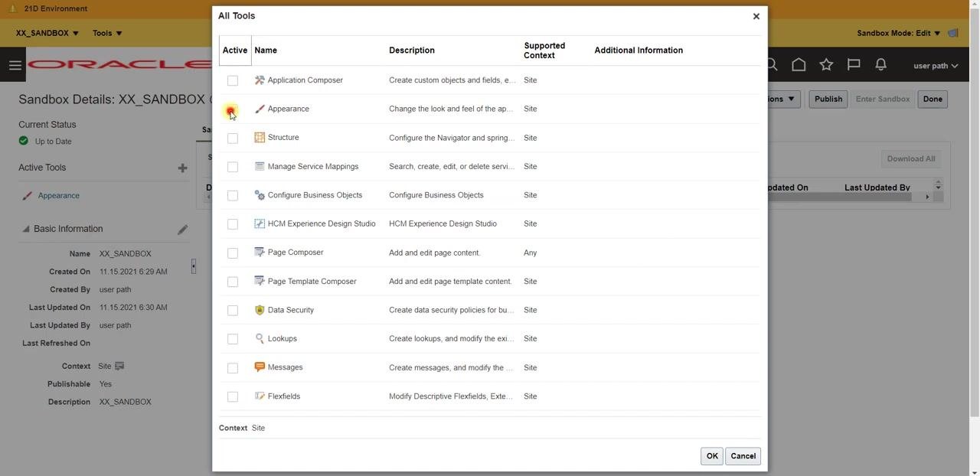The height and width of the screenshot is (476, 980).
Task: Add an active tool with plus icon
Action: click(x=182, y=168)
